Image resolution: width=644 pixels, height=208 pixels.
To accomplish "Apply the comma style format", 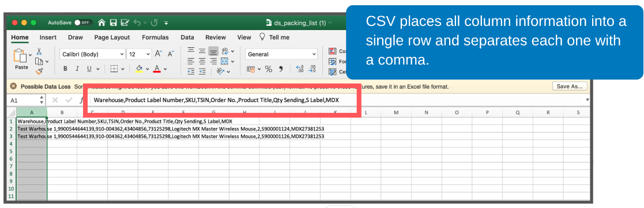I will pyautogui.click(x=281, y=69).
